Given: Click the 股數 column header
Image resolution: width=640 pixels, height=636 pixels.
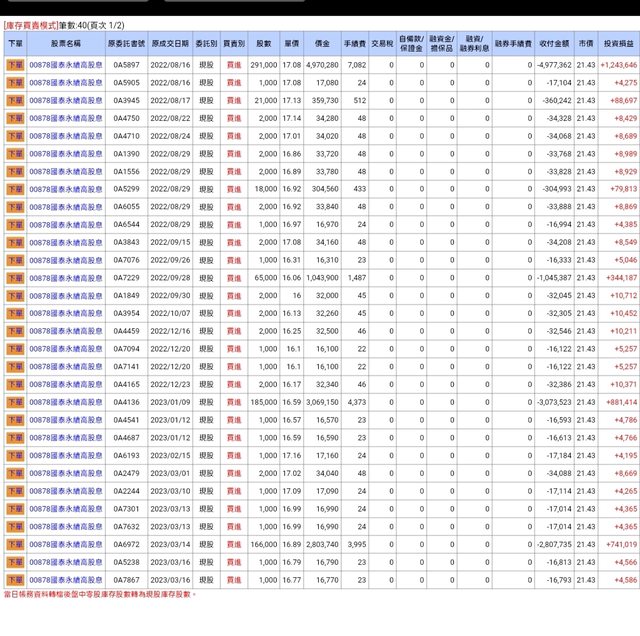Looking at the screenshot, I should (263, 44).
